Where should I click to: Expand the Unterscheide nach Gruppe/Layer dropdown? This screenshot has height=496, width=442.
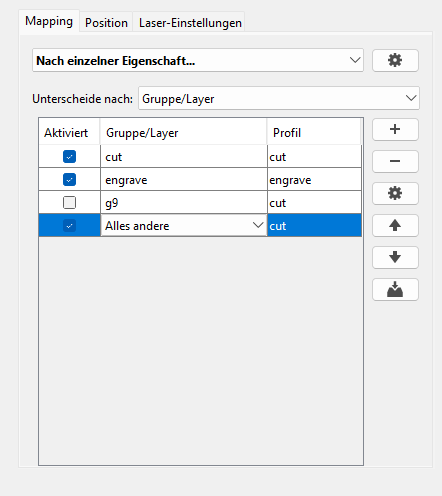pyautogui.click(x=279, y=98)
